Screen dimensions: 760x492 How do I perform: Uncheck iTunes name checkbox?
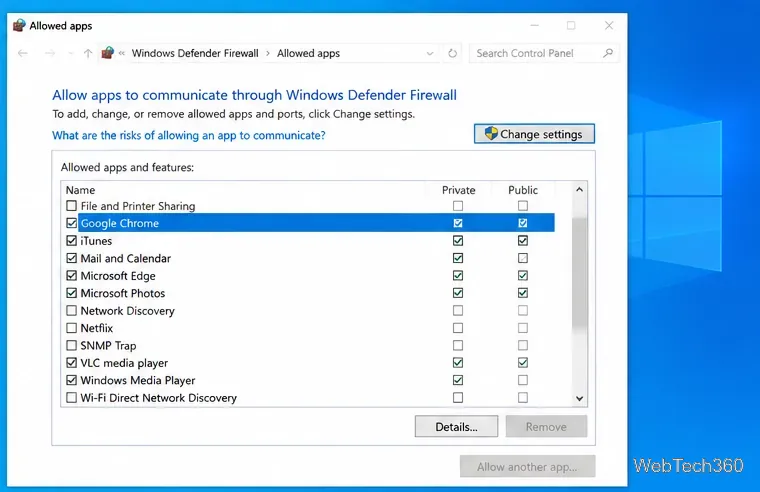click(71, 240)
